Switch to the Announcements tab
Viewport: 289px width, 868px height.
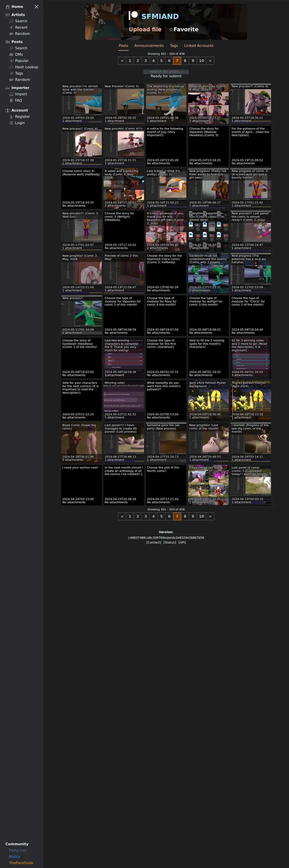tap(149, 46)
